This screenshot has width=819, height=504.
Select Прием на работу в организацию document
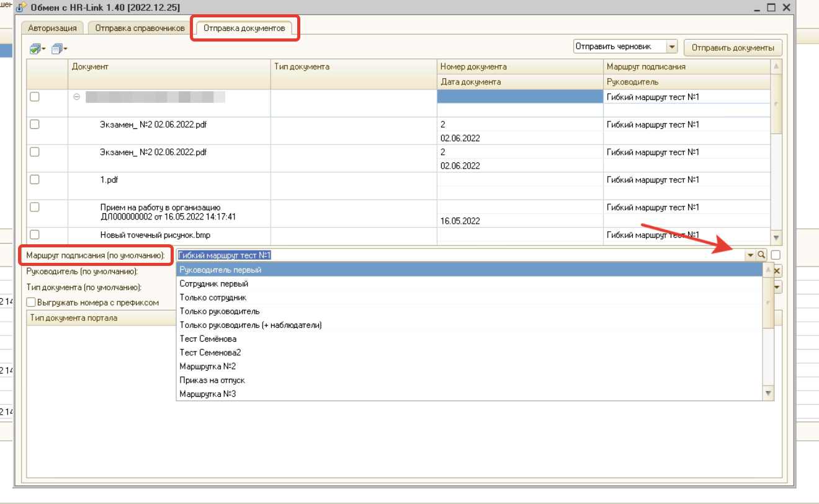pos(169,213)
